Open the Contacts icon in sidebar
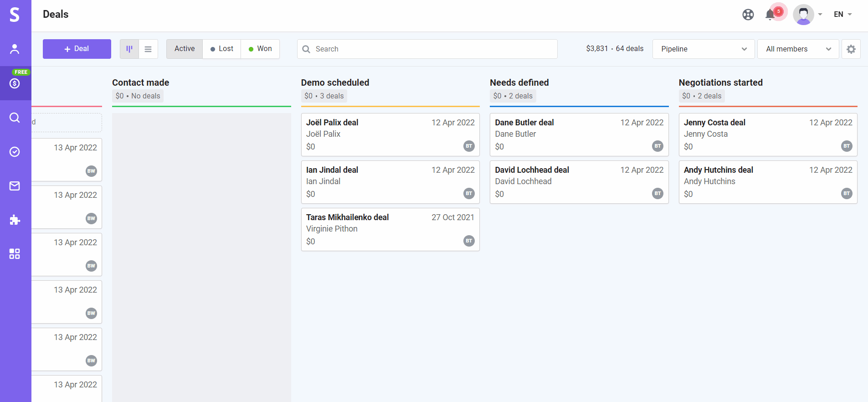The image size is (868, 402). [15, 49]
